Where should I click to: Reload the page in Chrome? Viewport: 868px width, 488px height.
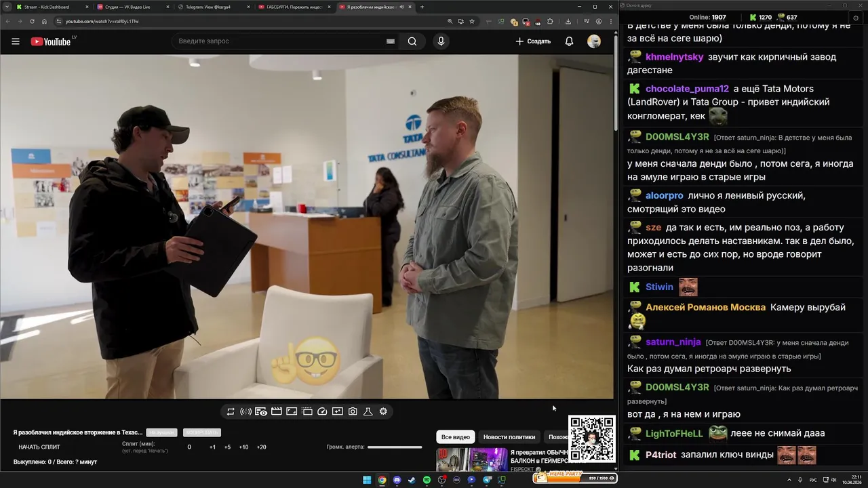pos(31,21)
